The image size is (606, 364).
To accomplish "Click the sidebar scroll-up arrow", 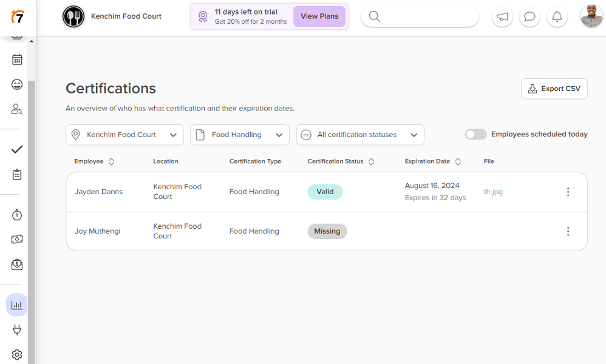I will 32,41.
